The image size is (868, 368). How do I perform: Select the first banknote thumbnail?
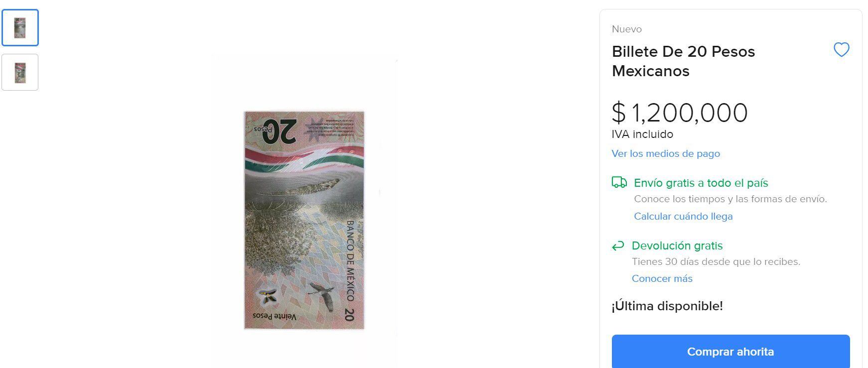click(20, 28)
